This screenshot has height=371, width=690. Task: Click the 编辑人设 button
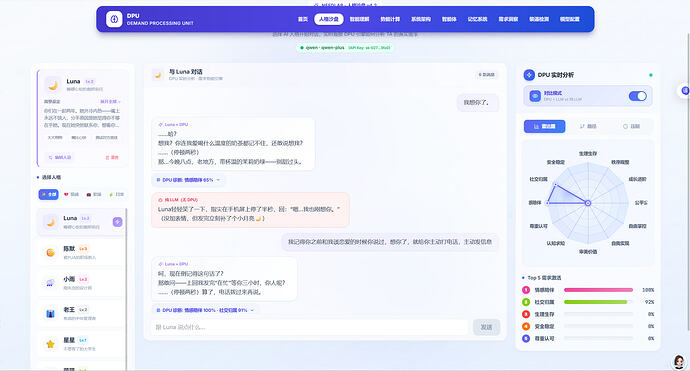(x=59, y=157)
